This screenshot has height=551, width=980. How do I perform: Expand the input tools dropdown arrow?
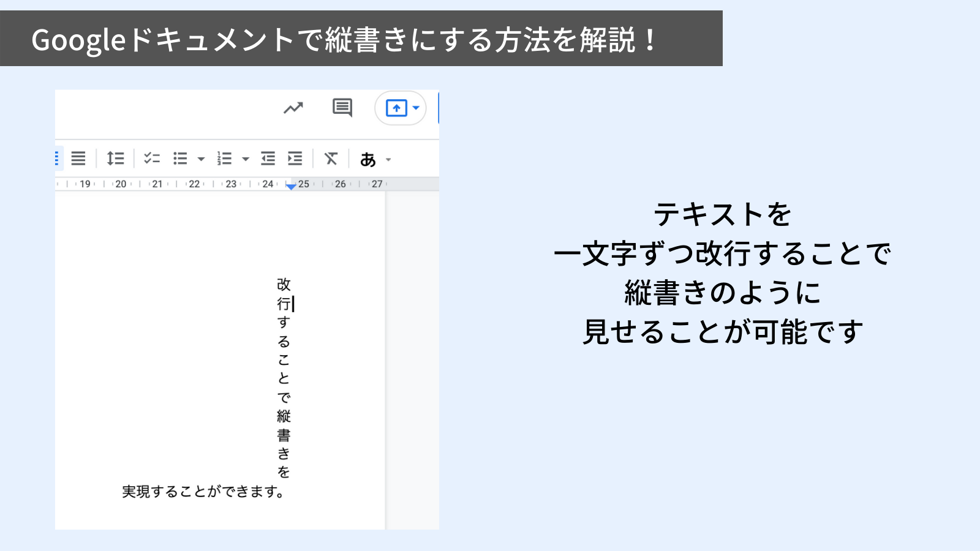(x=388, y=160)
